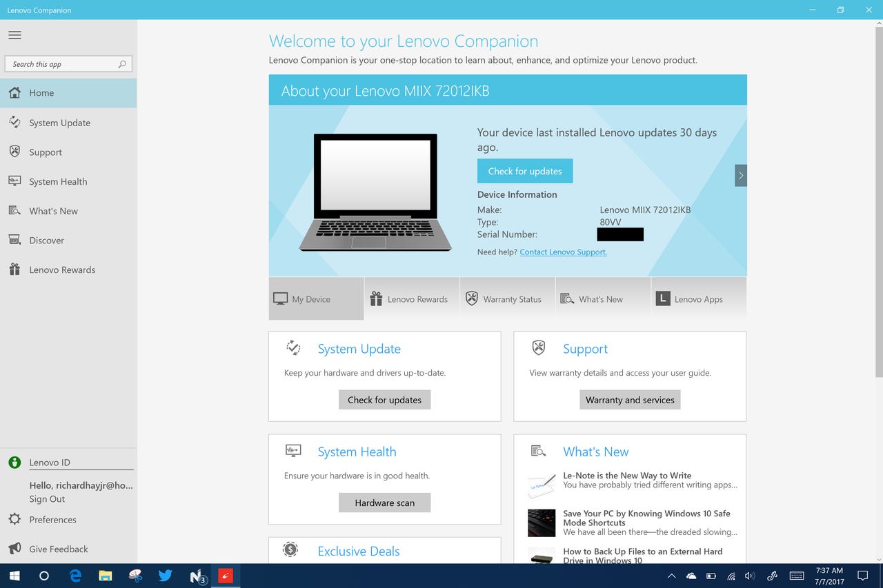Click Check for updates in the banner

(x=524, y=170)
